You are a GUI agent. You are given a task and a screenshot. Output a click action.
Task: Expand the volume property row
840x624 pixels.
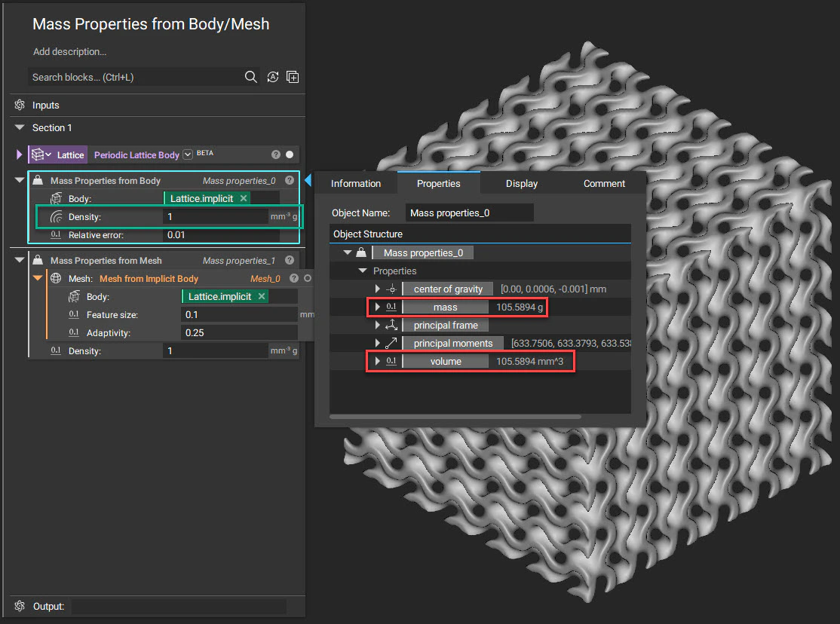[378, 361]
